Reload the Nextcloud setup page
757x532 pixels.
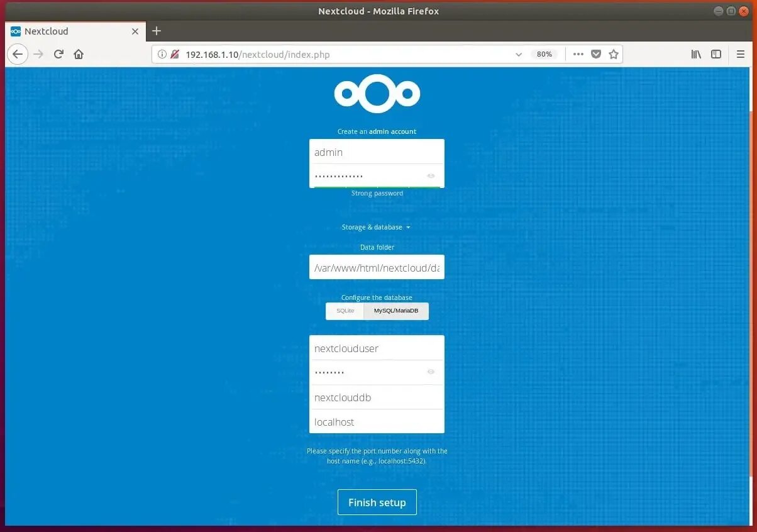(58, 54)
